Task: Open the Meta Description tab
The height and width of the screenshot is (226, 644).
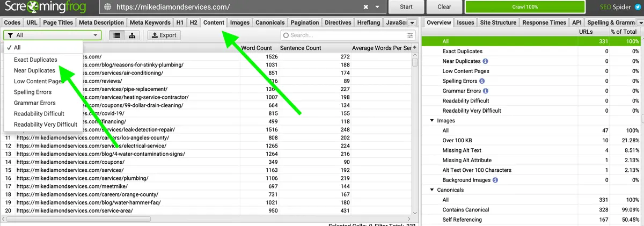Action: [101, 23]
